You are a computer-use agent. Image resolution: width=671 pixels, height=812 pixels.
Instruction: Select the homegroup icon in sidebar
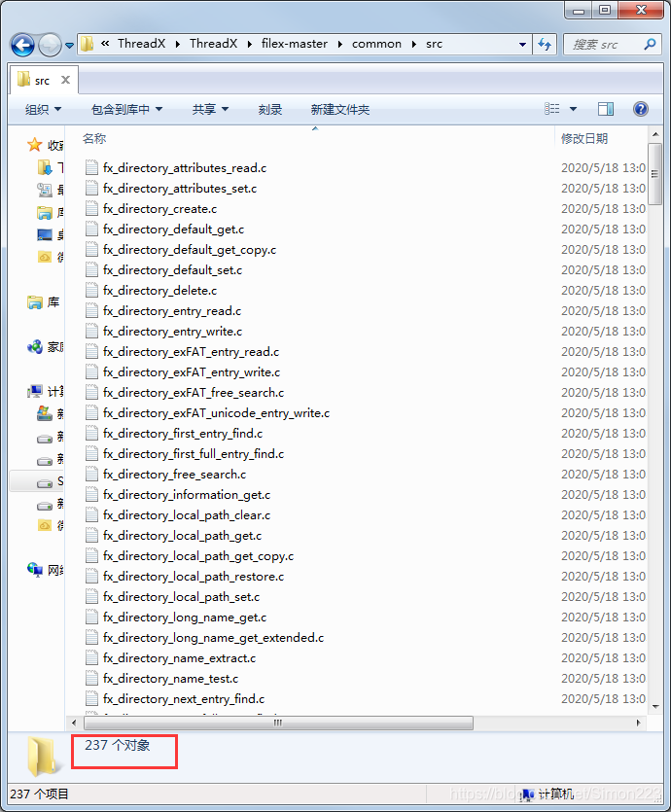pyautogui.click(x=35, y=346)
